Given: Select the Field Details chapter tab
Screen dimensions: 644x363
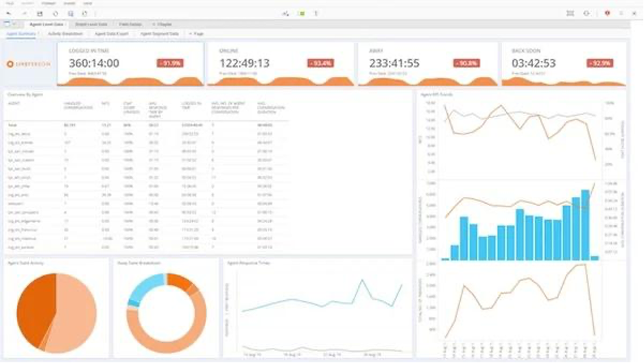Looking at the screenshot, I should coord(130,24).
